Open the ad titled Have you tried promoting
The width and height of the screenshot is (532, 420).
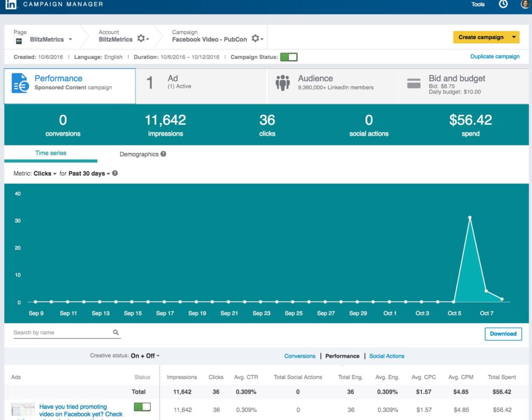tap(81, 411)
